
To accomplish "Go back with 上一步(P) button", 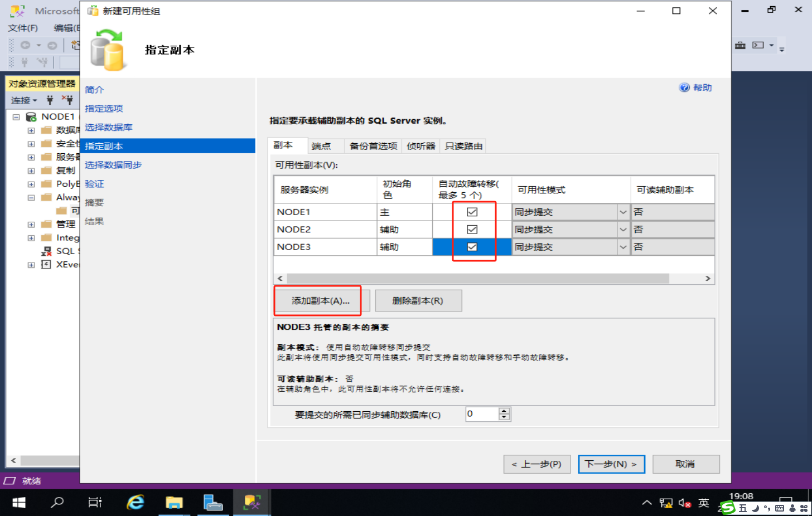I will pyautogui.click(x=536, y=464).
